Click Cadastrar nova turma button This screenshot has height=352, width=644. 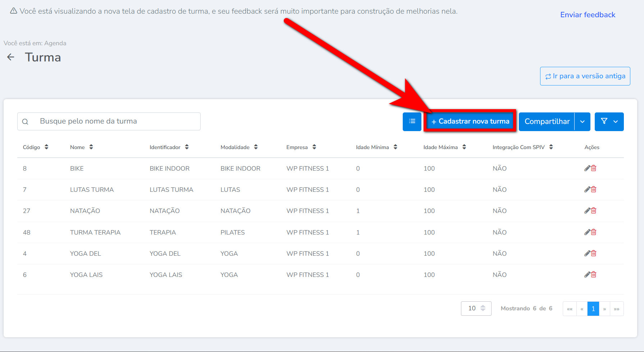[470, 121]
